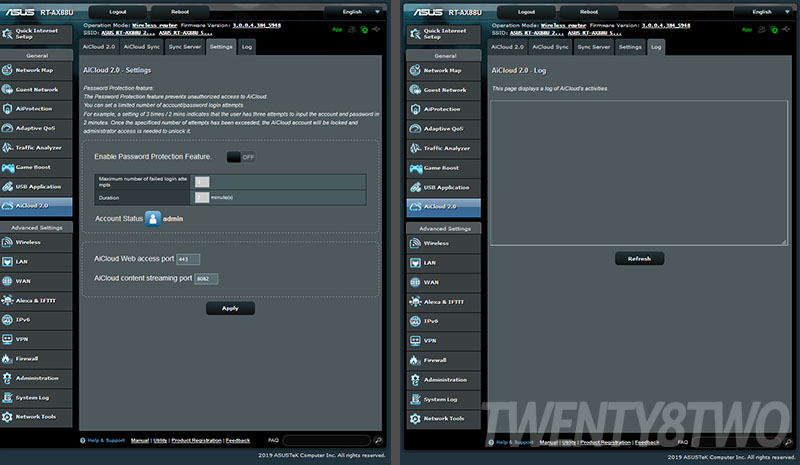Click admin account status user icon

[153, 218]
